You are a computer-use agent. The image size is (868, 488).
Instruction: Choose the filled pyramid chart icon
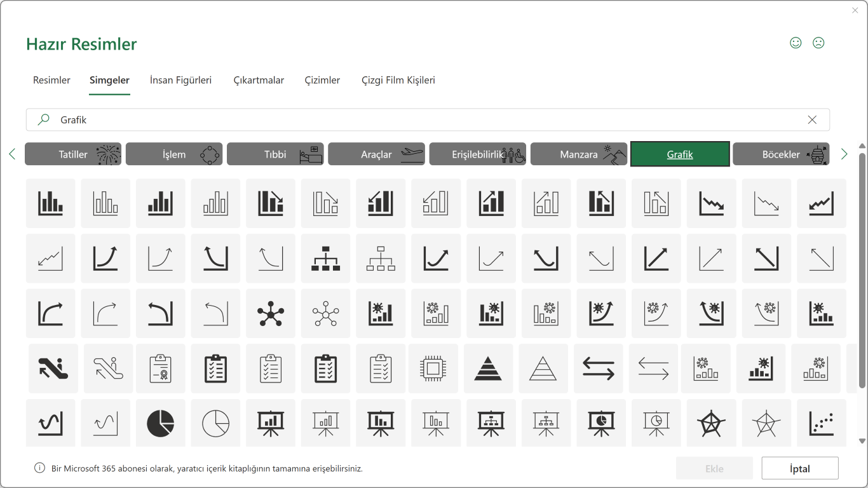[x=488, y=369]
